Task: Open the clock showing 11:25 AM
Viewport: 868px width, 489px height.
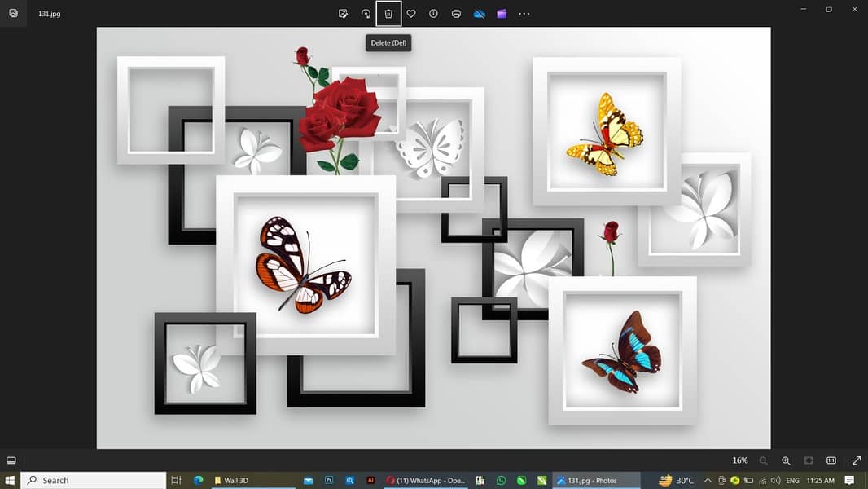Action: (821, 480)
